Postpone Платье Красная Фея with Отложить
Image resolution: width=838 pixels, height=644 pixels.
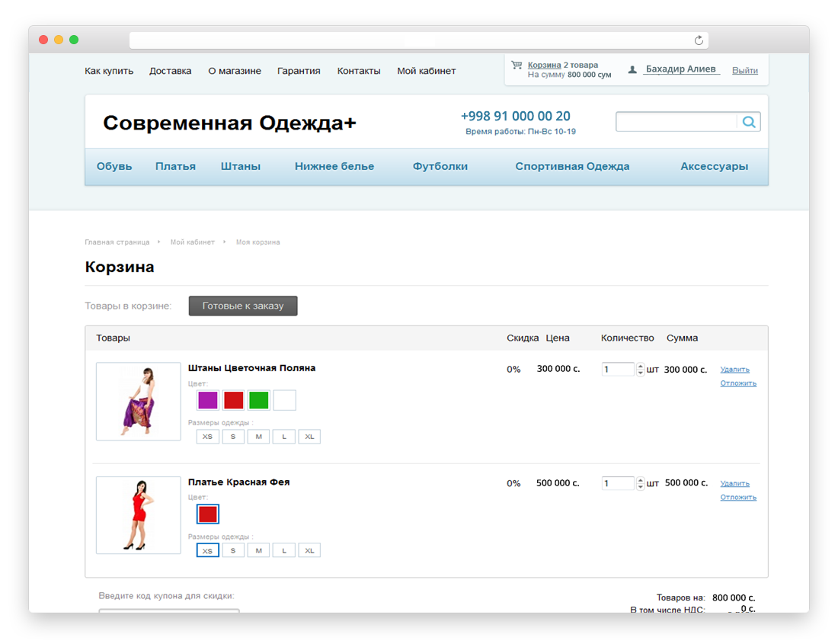point(738,497)
